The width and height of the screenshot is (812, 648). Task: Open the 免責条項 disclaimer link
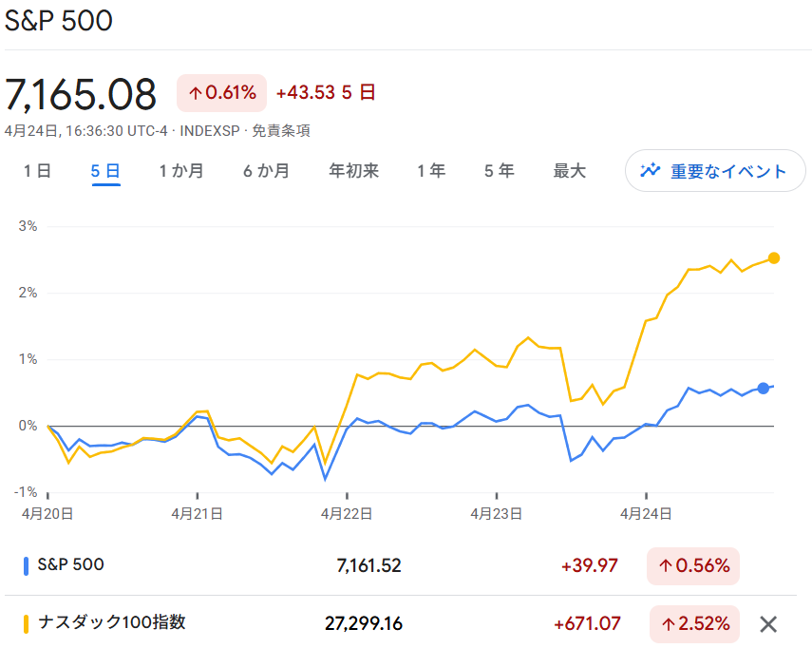coord(280,130)
